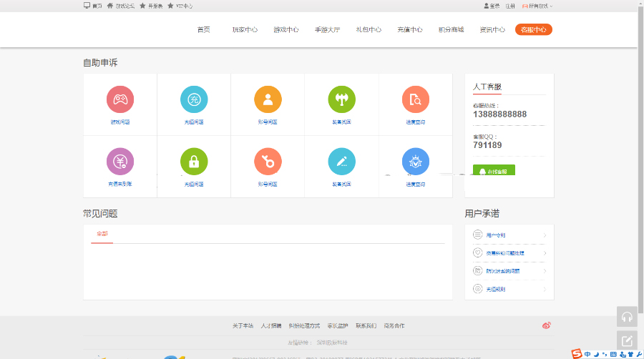Select the green padlock icon
This screenshot has height=359, width=644.
tap(194, 162)
